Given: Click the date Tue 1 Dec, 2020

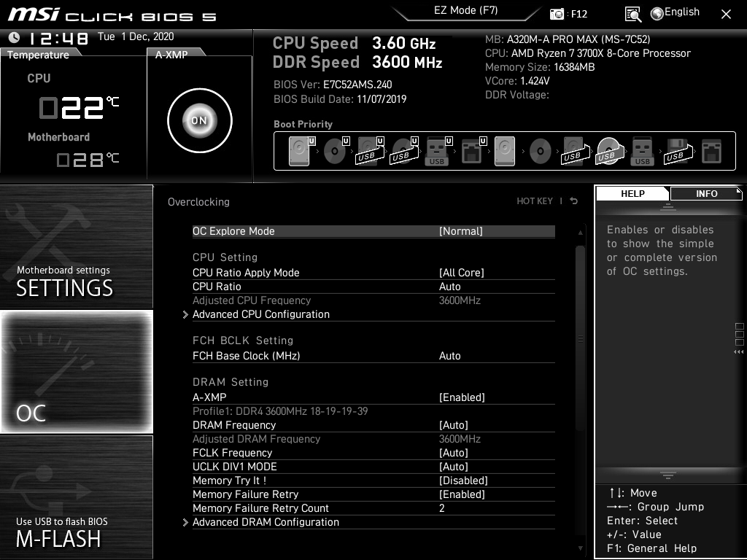Looking at the screenshot, I should [136, 36].
